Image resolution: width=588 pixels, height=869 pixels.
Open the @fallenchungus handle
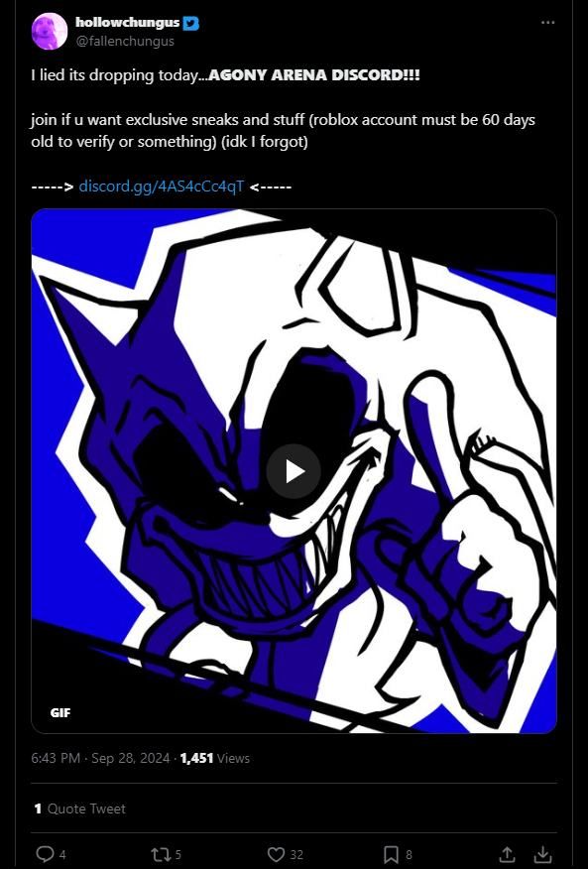tap(125, 41)
